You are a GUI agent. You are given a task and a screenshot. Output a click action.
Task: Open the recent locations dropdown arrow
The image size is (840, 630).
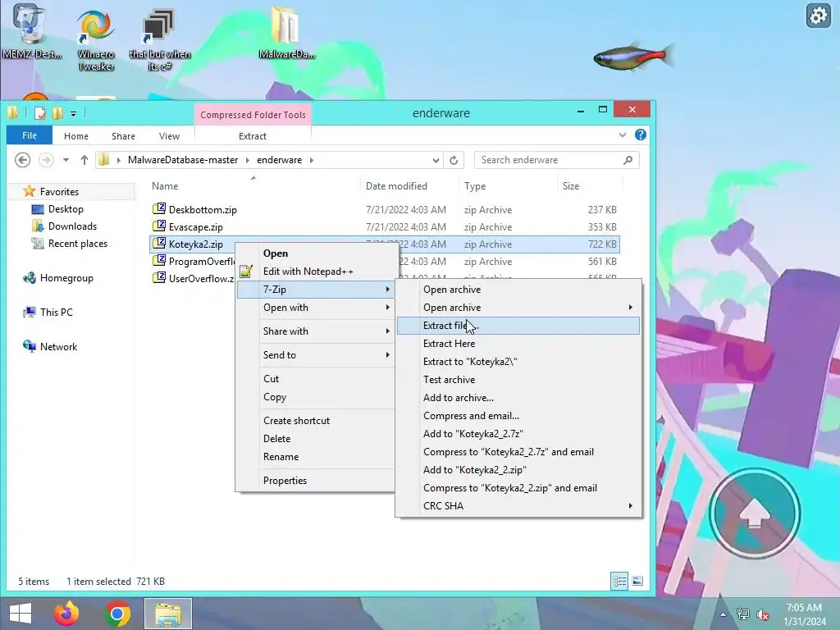pyautogui.click(x=66, y=160)
